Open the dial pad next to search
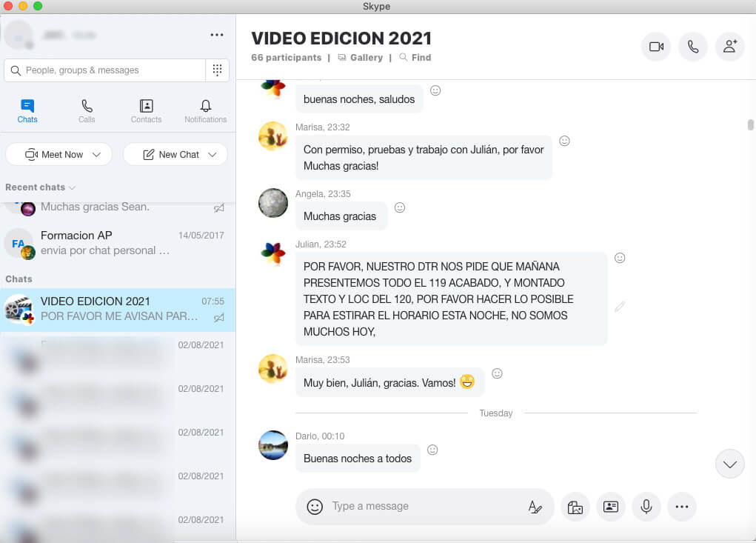756x543 pixels. coord(217,70)
